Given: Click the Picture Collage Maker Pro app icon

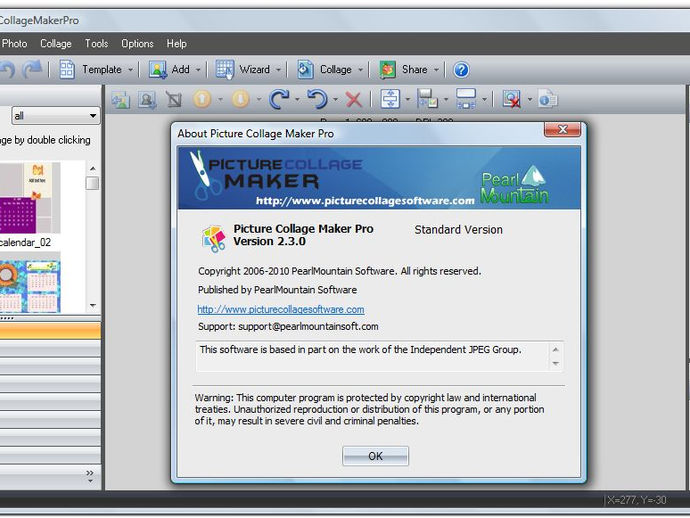Looking at the screenshot, I should coord(213,238).
